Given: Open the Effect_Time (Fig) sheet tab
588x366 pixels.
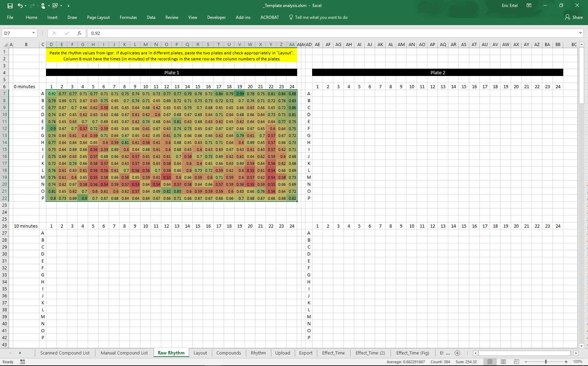Looking at the screenshot, I should [x=413, y=353].
